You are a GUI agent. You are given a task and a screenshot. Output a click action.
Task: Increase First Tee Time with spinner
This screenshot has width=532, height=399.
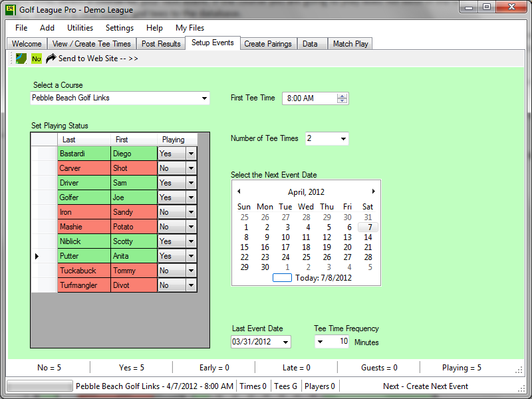click(x=342, y=96)
